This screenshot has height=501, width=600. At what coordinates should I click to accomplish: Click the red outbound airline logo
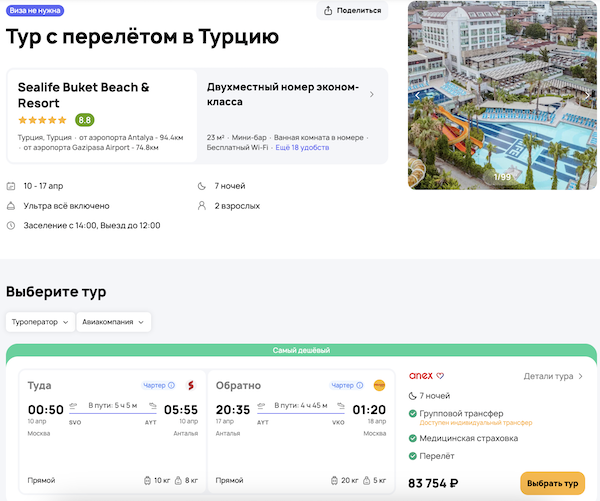click(x=190, y=385)
